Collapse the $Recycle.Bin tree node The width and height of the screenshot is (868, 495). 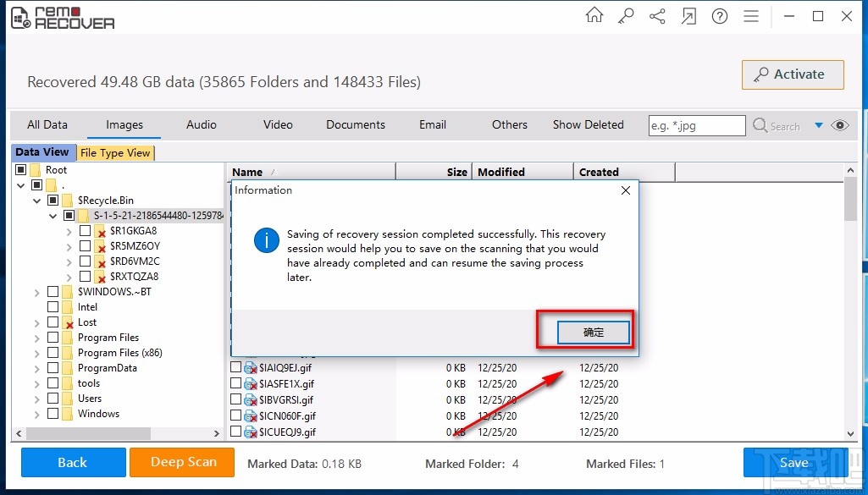pos(36,200)
